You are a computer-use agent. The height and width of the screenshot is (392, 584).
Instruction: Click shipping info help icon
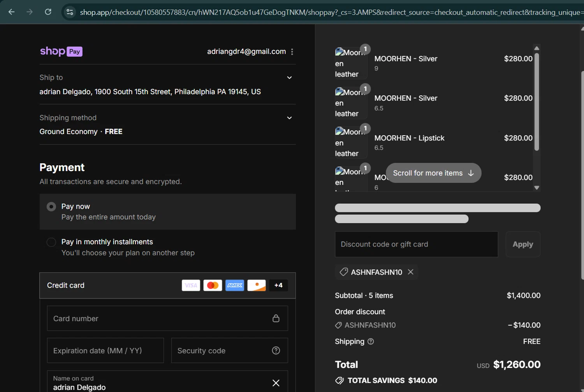(371, 341)
